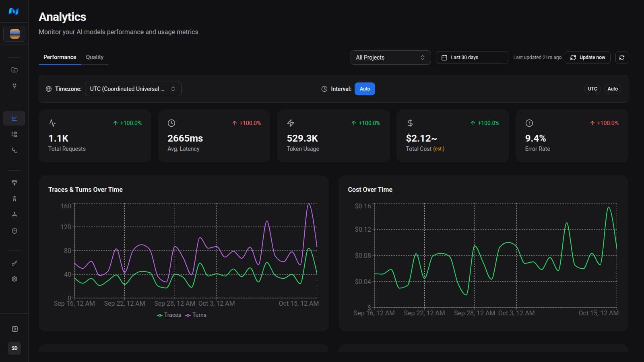
Task: Click the lightning icon in Token Usage card
Action: click(x=291, y=123)
